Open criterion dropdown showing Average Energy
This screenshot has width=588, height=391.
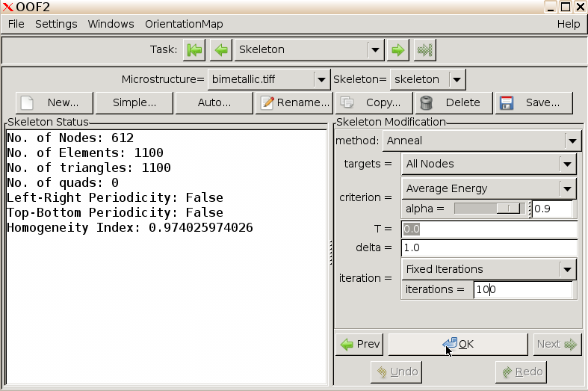point(489,188)
